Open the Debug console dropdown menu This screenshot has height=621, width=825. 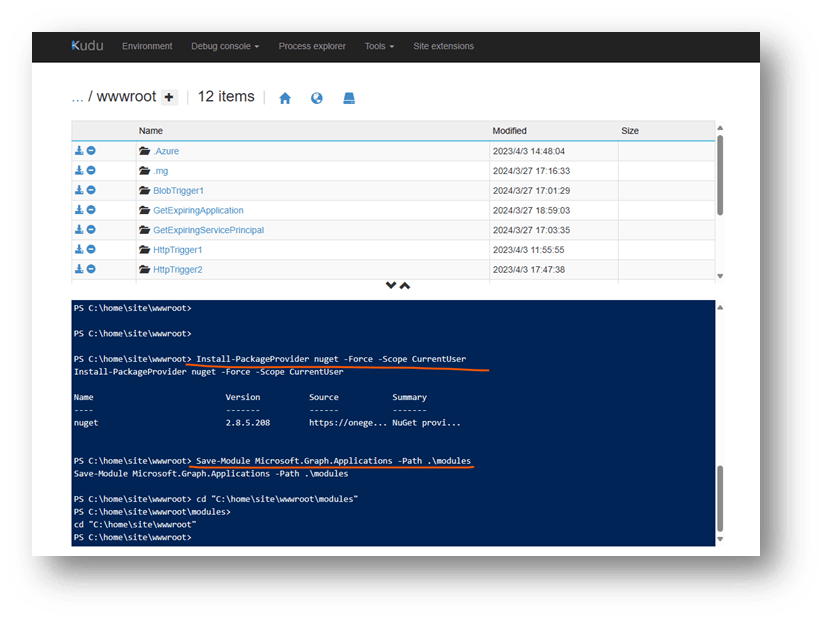point(225,46)
